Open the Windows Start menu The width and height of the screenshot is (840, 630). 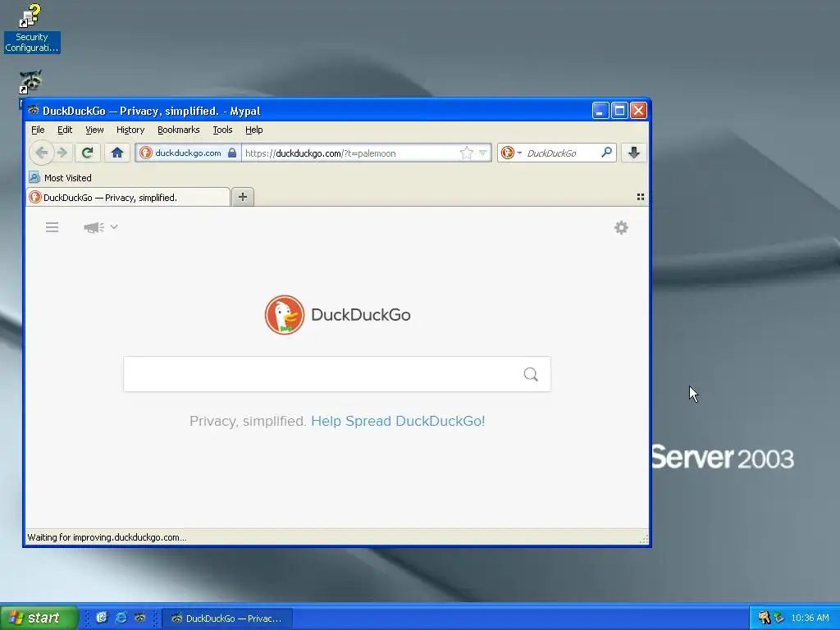(39, 618)
